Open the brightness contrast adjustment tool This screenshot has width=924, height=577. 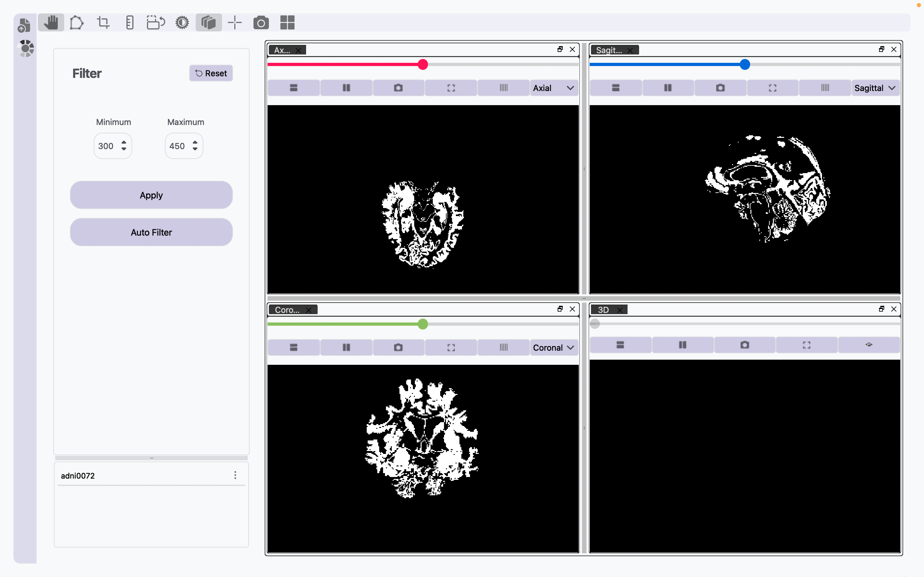point(182,22)
